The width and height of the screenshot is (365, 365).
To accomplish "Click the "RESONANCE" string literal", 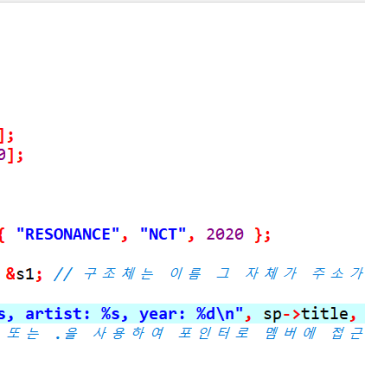I will 68,234.
